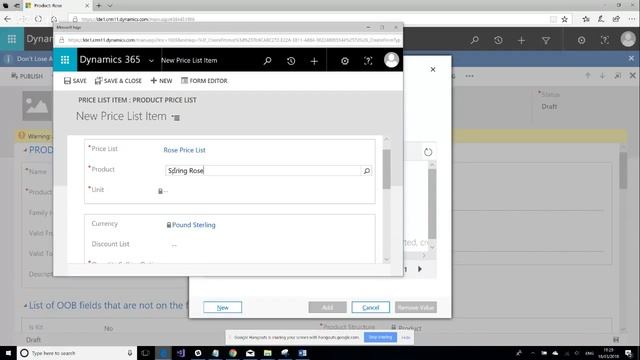
Task: Open the Form Editor
Action: [x=204, y=81]
